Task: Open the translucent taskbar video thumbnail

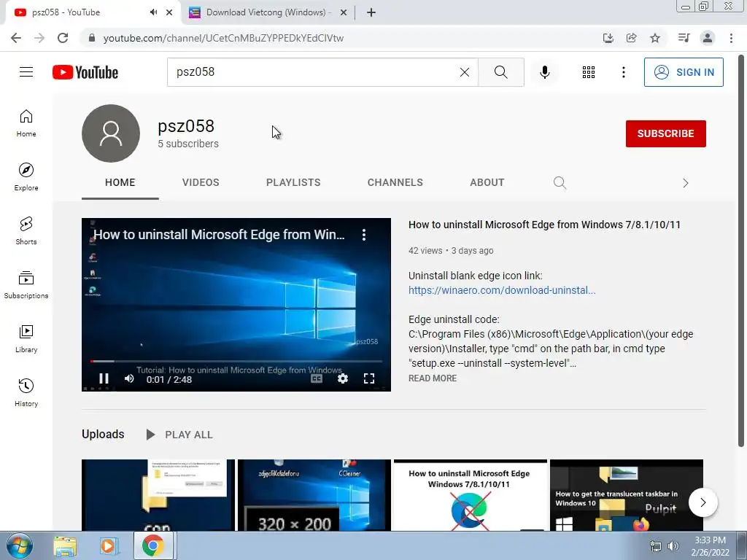Action: [626, 495]
